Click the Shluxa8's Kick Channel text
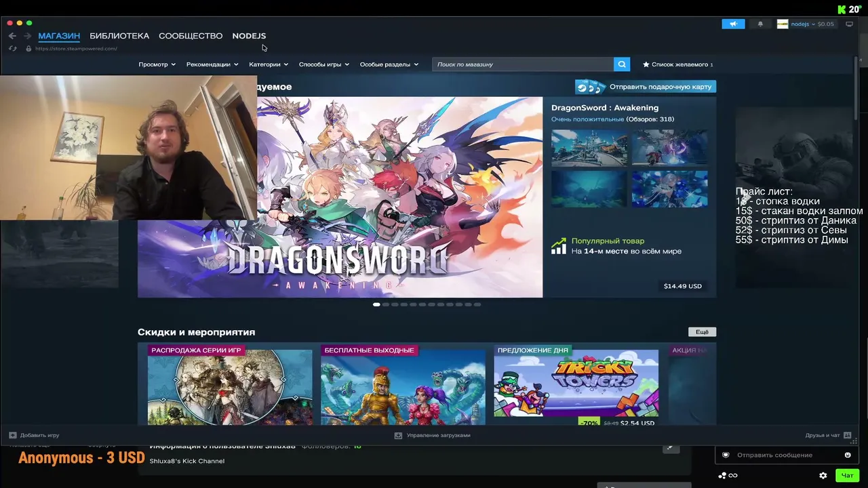 tap(187, 461)
